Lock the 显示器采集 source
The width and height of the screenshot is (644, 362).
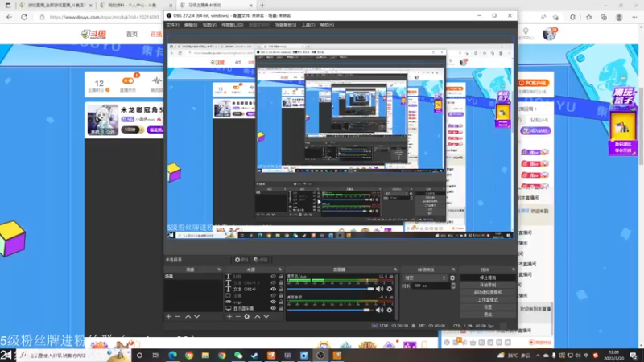click(281, 308)
